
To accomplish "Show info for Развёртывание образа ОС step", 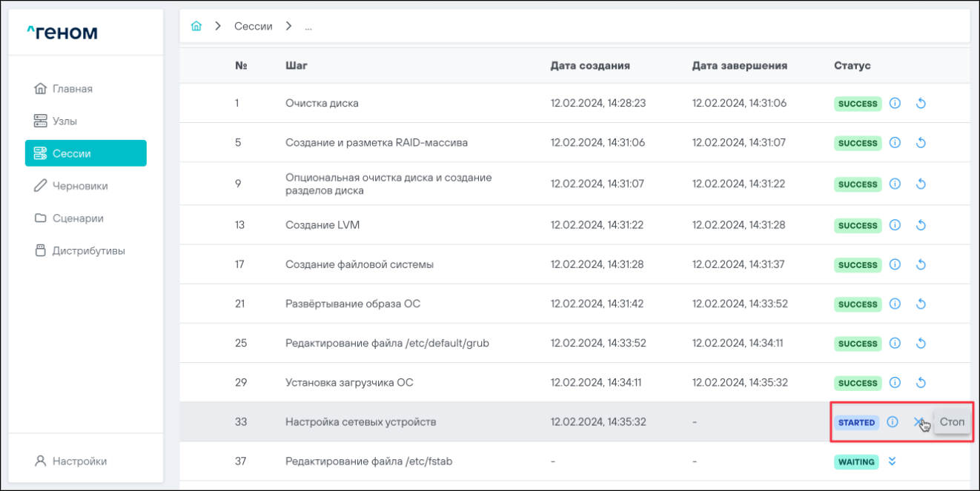I will tap(895, 304).
